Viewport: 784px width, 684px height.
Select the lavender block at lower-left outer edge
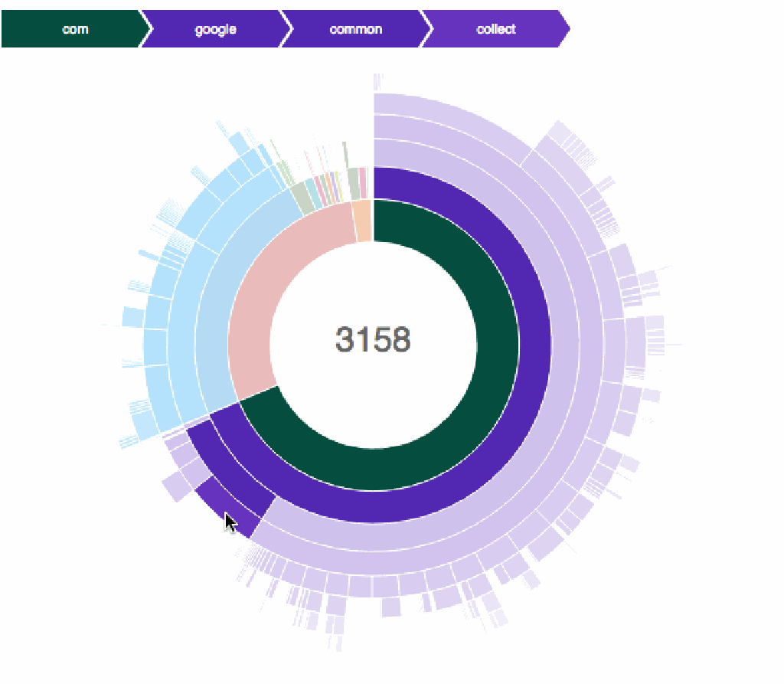click(175, 486)
